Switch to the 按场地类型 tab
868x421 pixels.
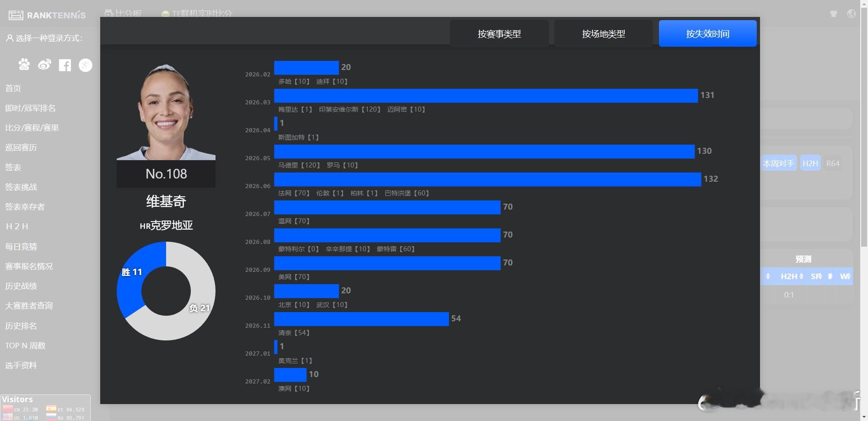click(x=603, y=33)
